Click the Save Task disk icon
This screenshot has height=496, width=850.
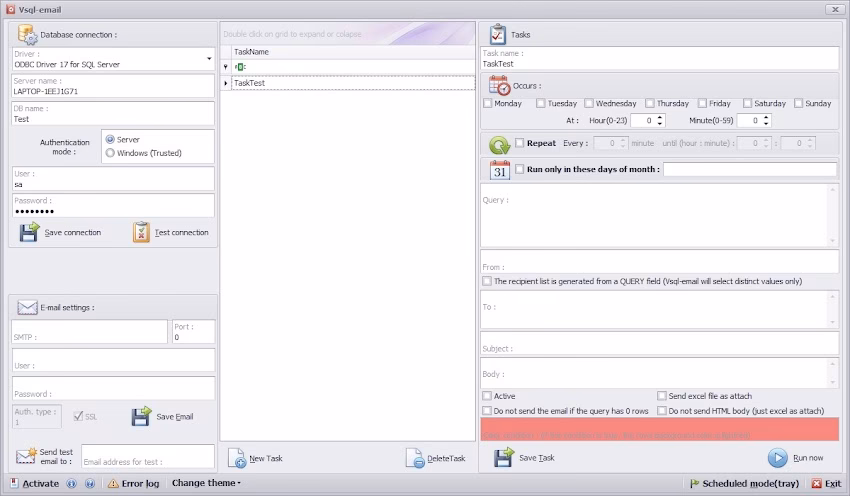click(x=504, y=458)
